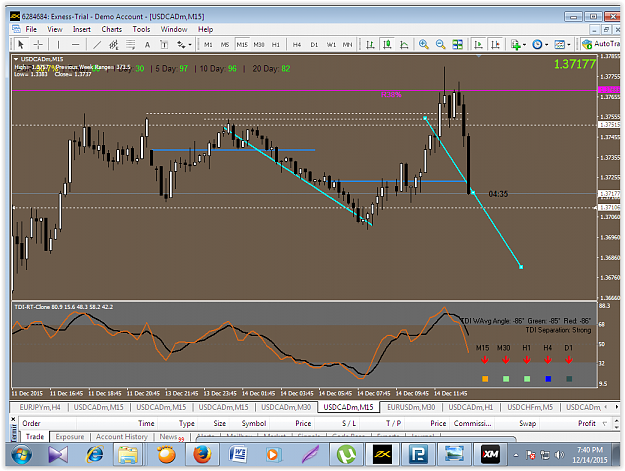
Task: Switch to the USDCADm,M30 chart tab
Action: coord(286,407)
